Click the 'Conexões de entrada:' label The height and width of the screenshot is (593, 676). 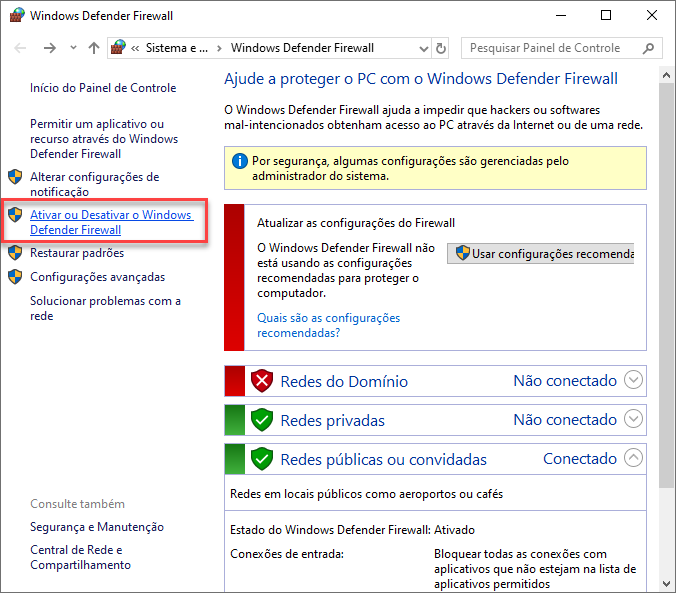[x=287, y=554]
